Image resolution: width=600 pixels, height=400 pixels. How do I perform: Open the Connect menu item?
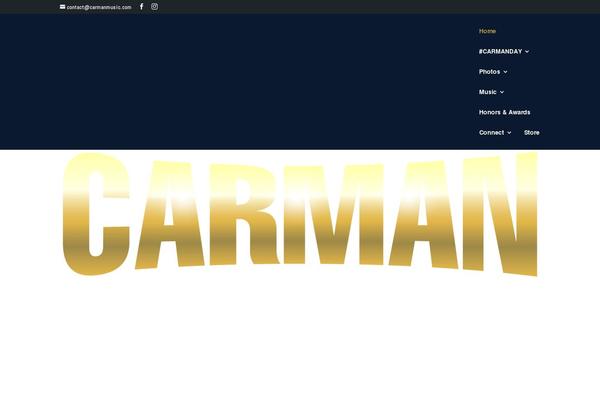pos(491,132)
